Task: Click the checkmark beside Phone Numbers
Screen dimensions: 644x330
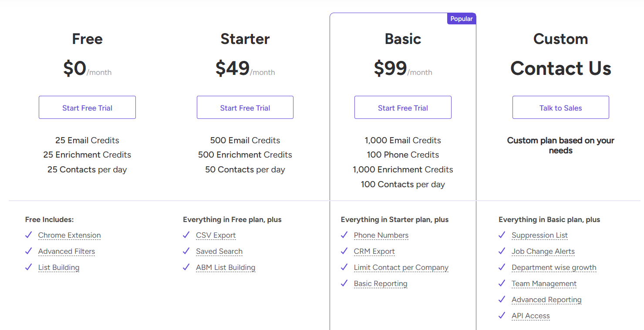Action: [x=344, y=235]
